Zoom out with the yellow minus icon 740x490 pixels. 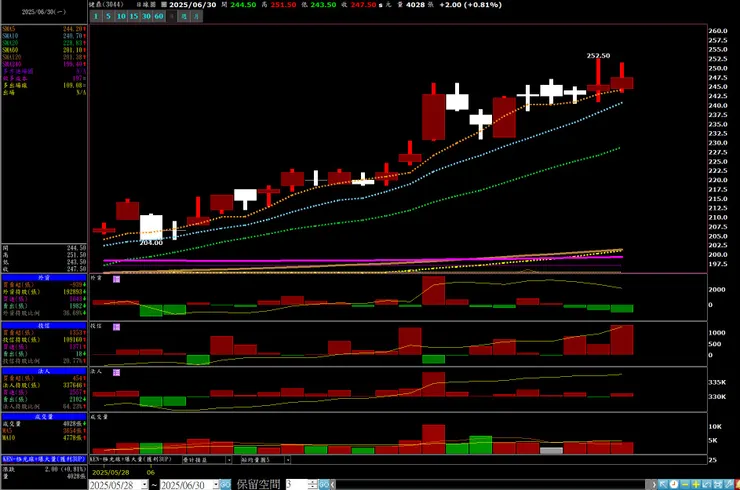click(x=685, y=484)
